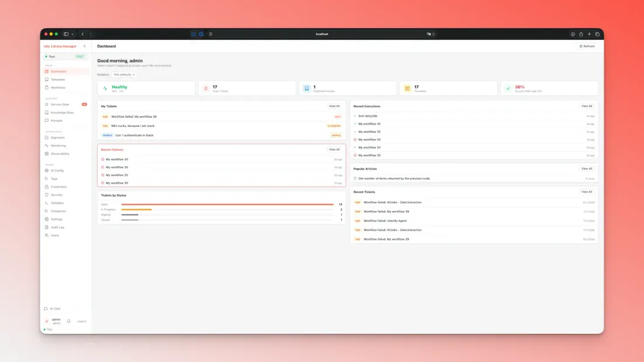Click the browser share icon

point(581,34)
